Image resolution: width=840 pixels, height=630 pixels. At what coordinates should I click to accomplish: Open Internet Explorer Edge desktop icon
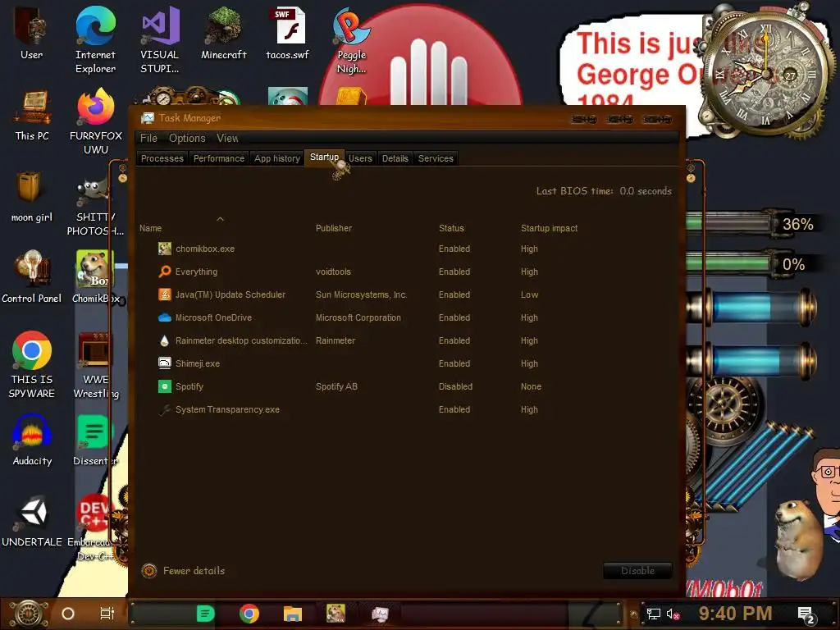pyautogui.click(x=95, y=25)
